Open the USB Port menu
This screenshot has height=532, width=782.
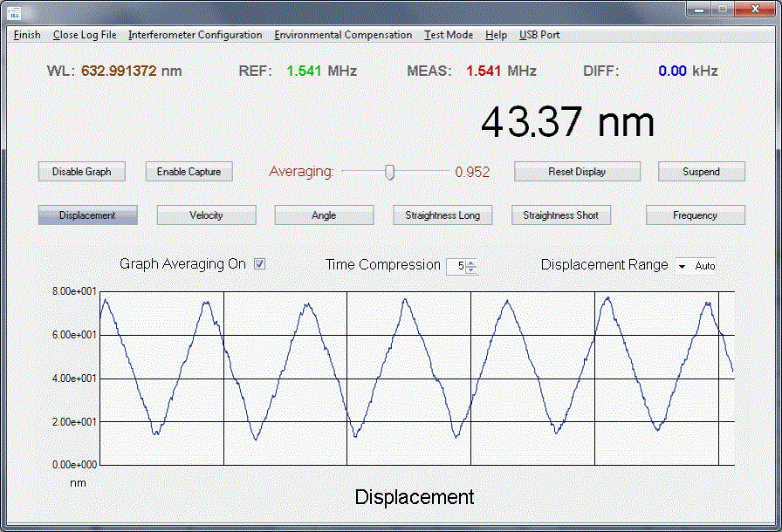coord(539,35)
